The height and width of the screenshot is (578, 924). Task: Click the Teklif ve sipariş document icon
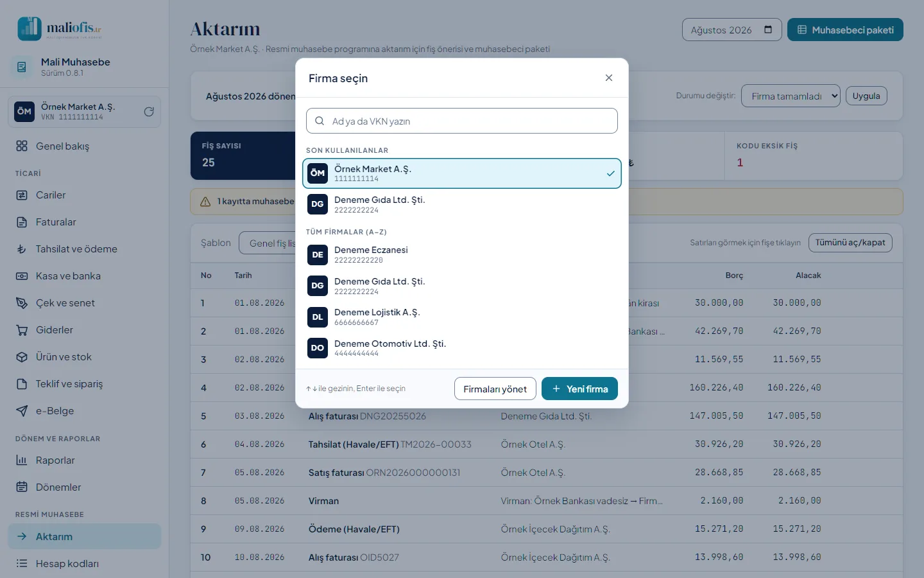click(x=22, y=384)
